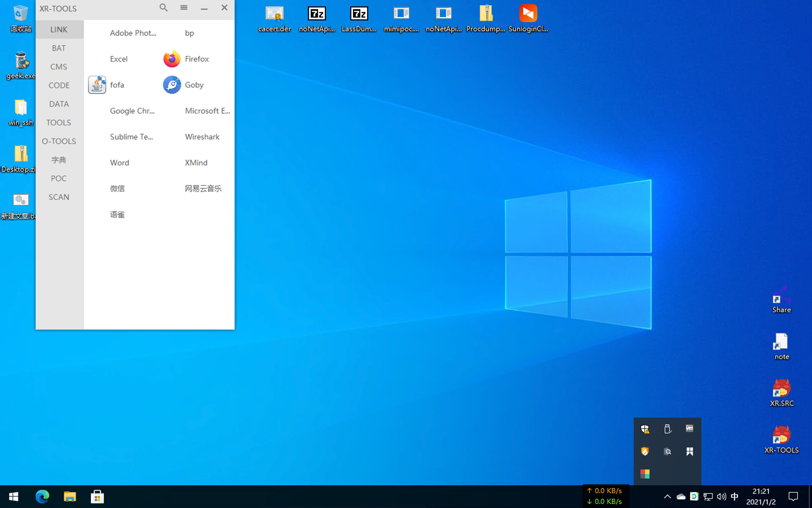Launch XMind entry
The width and height of the screenshot is (812, 508).
pyautogui.click(x=196, y=163)
